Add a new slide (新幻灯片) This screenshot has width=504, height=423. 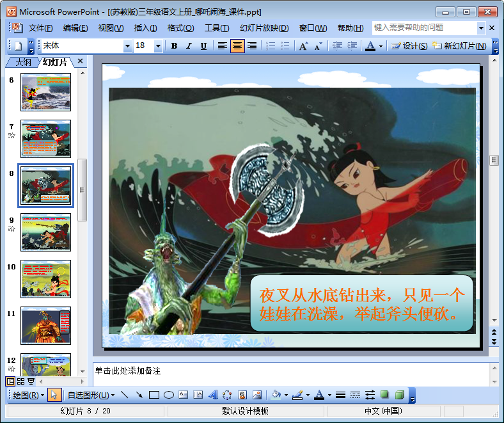(x=459, y=46)
